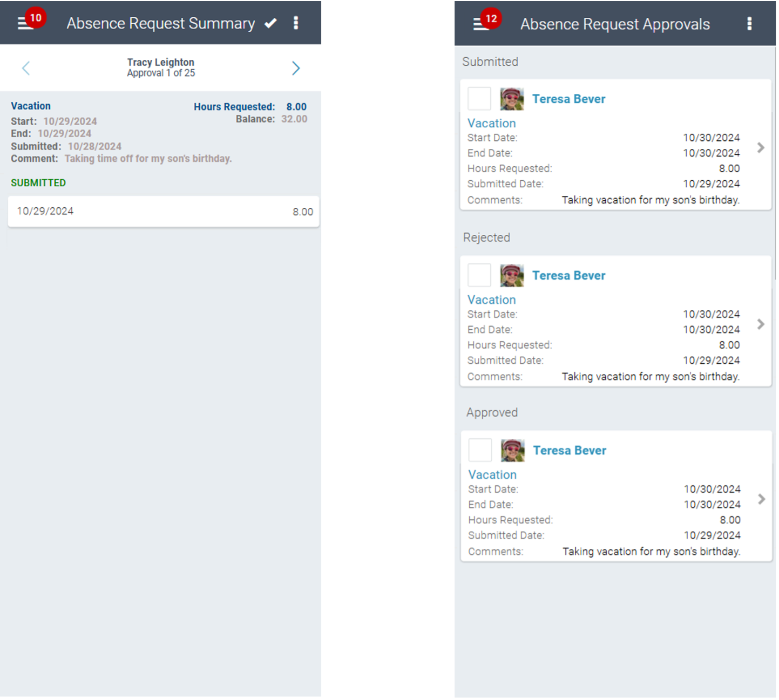The width and height of the screenshot is (779, 700).
Task: Click the approve checkmark in Summary header
Action: pyautogui.click(x=270, y=23)
